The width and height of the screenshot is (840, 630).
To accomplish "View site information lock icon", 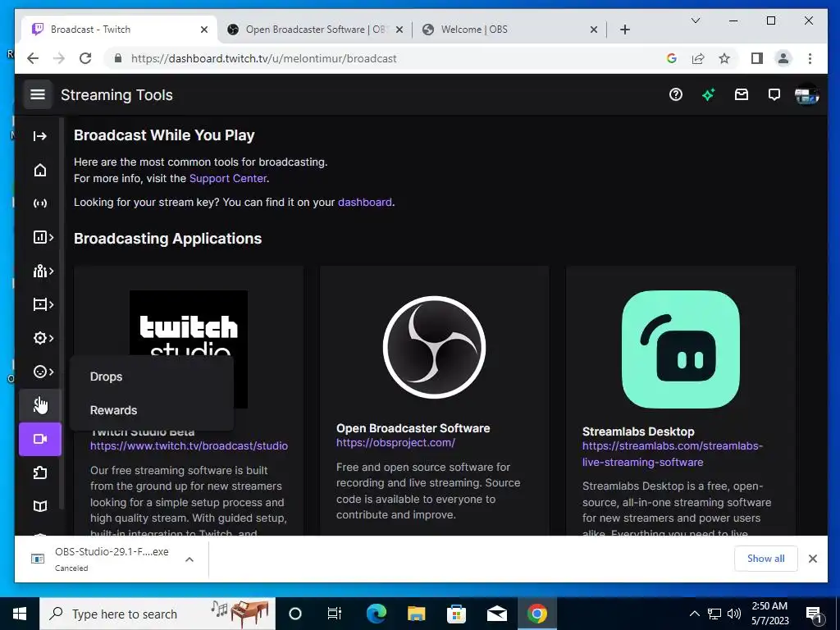I will tap(118, 58).
